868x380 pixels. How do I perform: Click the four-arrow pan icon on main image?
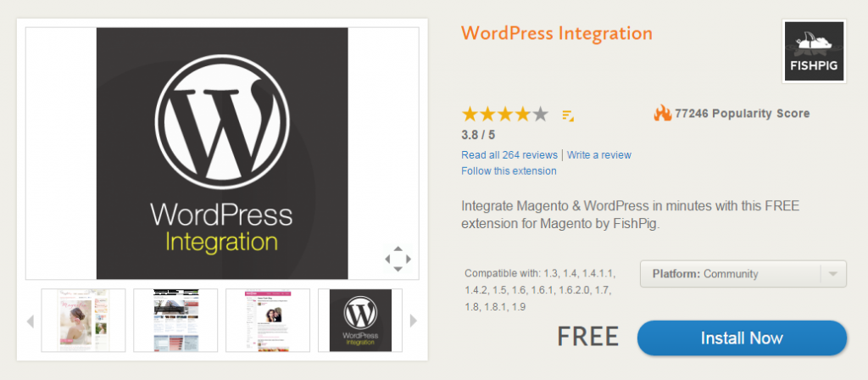398,259
